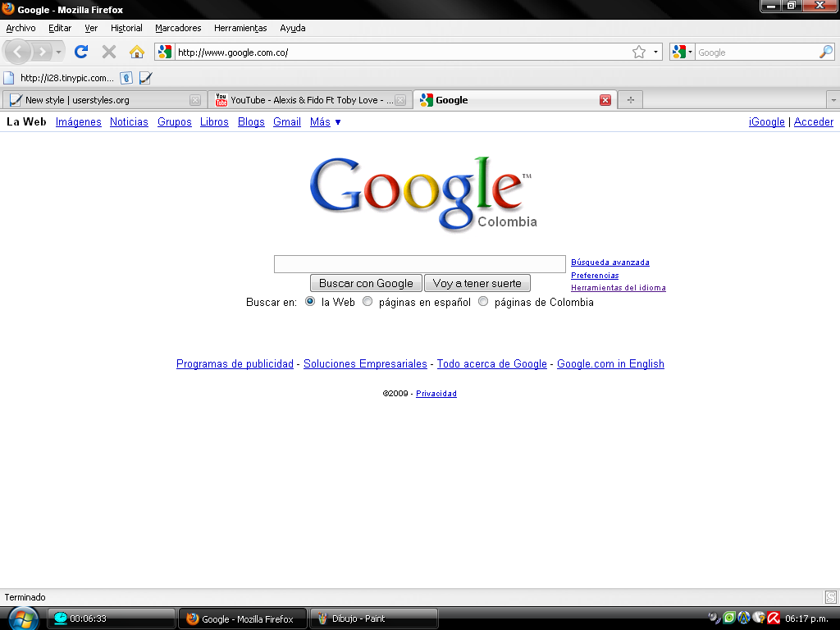Click the Forward navigation arrow

click(x=43, y=52)
